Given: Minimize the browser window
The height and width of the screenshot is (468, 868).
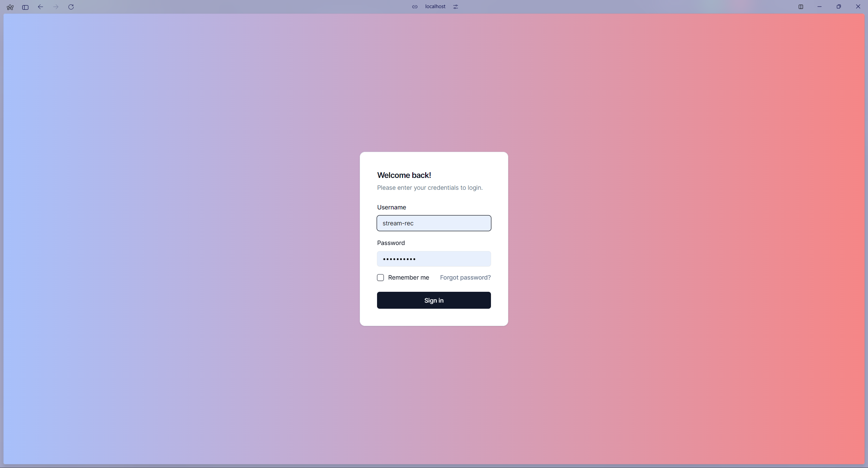Looking at the screenshot, I should tap(820, 7).
